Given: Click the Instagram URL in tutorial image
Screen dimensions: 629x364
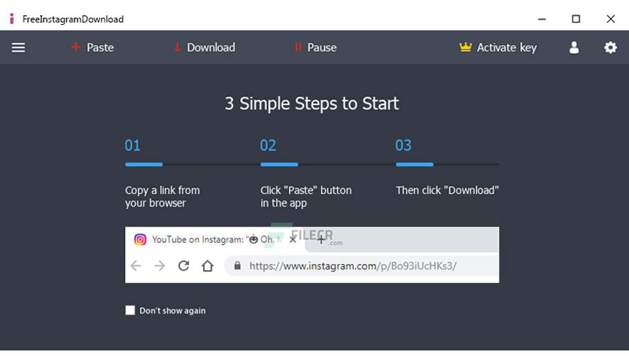Looking at the screenshot, I should coord(353,265).
